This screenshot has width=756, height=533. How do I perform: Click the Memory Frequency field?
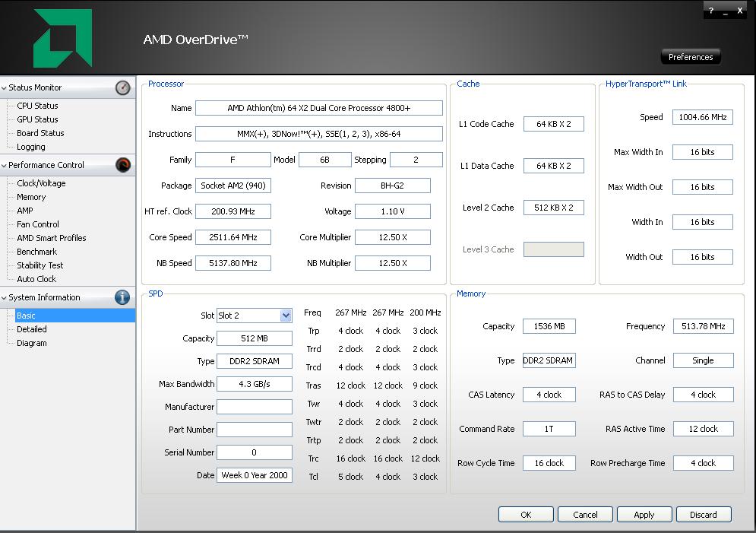(x=704, y=326)
